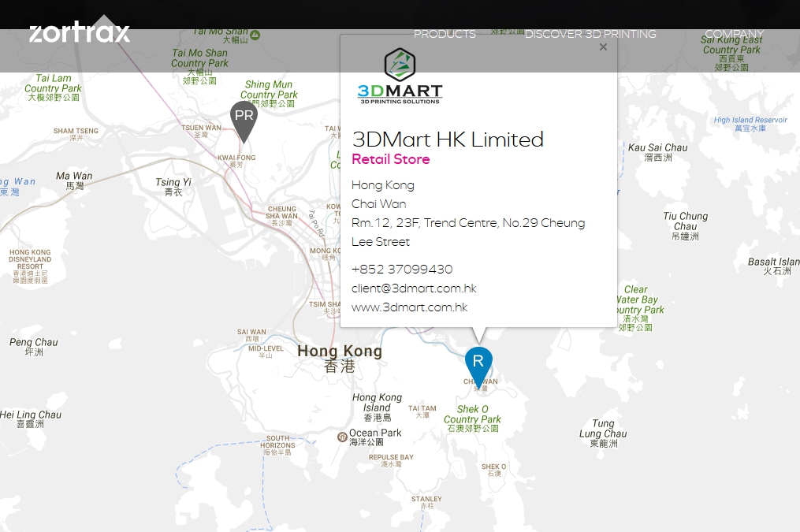Click the Tiu Chung Chau map label
This screenshot has width=800, height=532.
[685, 226]
